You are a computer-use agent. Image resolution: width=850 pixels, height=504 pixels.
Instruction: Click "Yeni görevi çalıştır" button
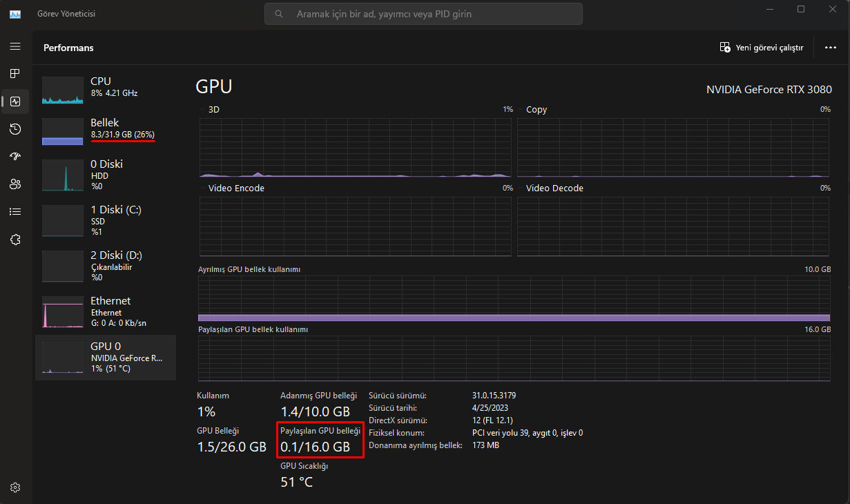(762, 48)
